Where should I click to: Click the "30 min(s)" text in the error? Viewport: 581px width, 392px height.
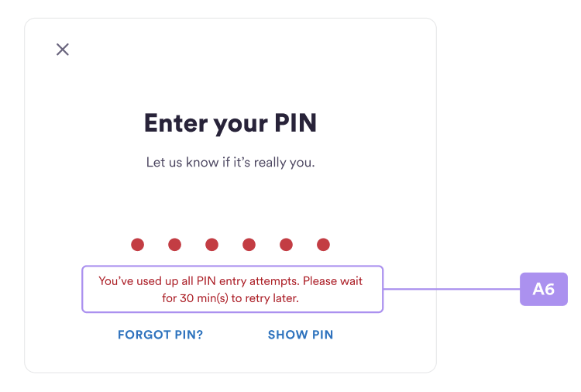tap(205, 298)
